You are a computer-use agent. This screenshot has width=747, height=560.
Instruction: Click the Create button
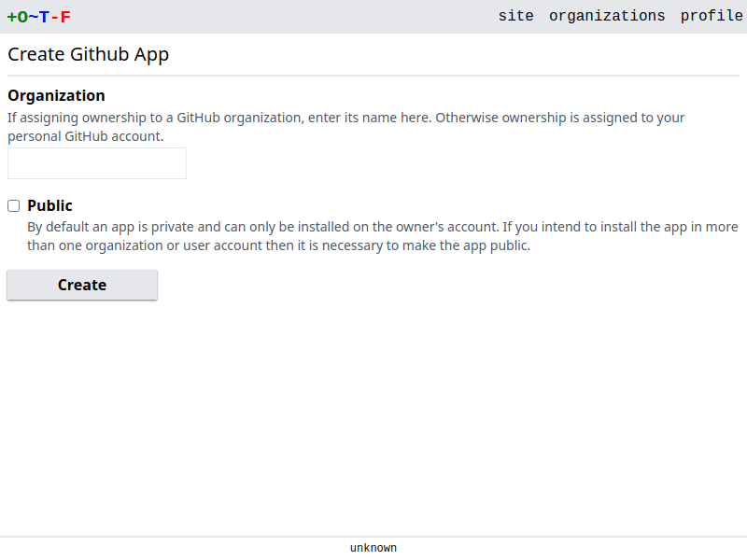82,285
